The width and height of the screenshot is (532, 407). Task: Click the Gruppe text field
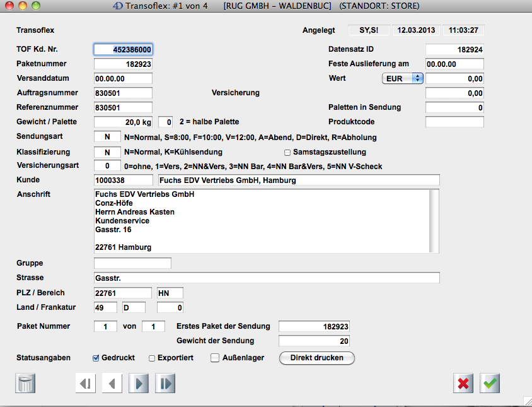[x=132, y=263]
